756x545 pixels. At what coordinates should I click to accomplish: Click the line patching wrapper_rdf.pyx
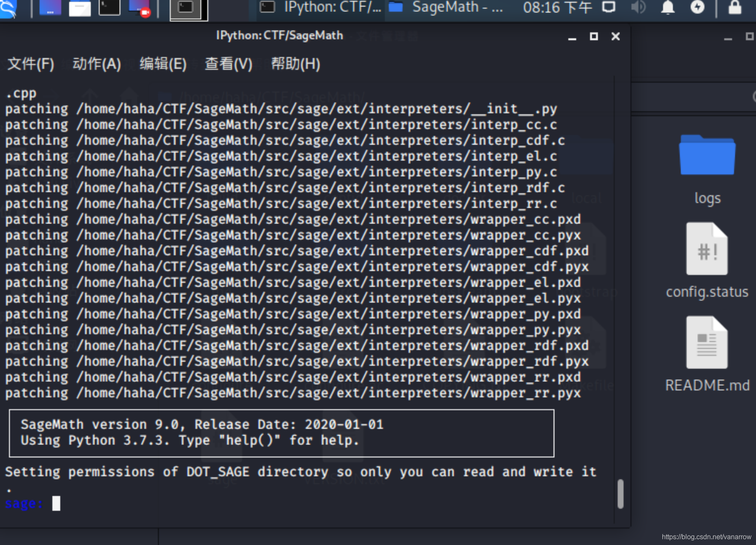click(297, 361)
